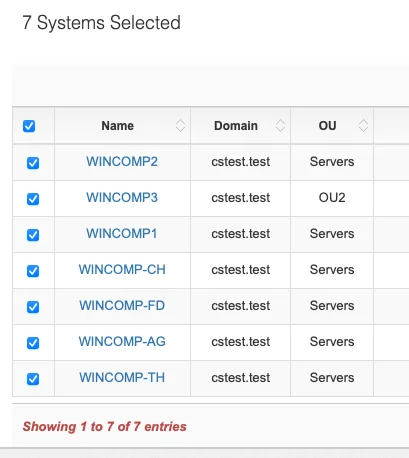Viewport: 409px width, 458px height.
Task: Untick the WINCOMP-AG row checkbox
Action: coord(33,343)
